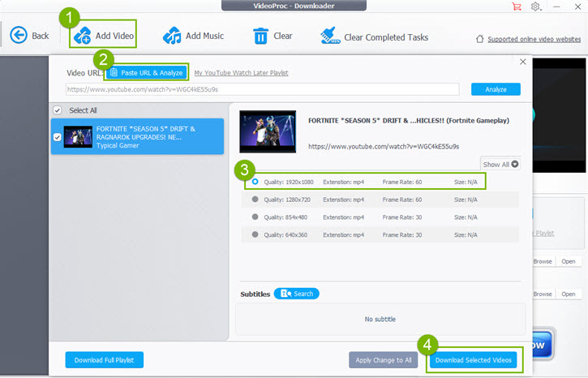This screenshot has width=588, height=378.
Task: Open the shopping cart icon
Action: [x=517, y=6]
